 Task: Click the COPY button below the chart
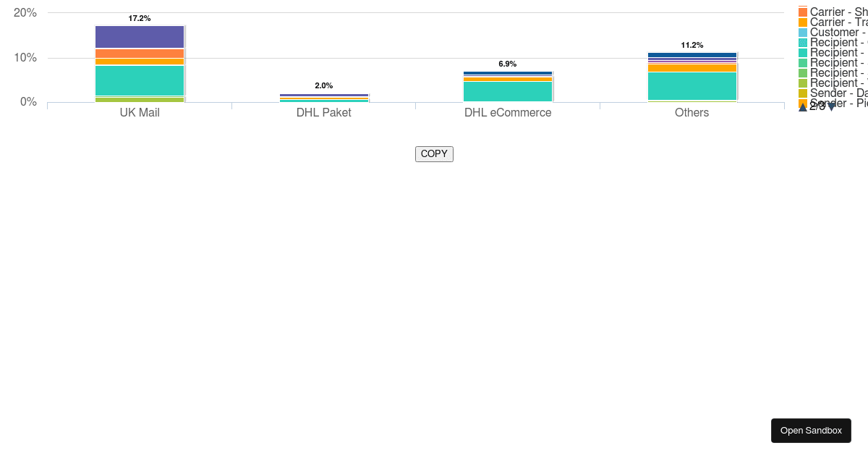pyautogui.click(x=434, y=153)
